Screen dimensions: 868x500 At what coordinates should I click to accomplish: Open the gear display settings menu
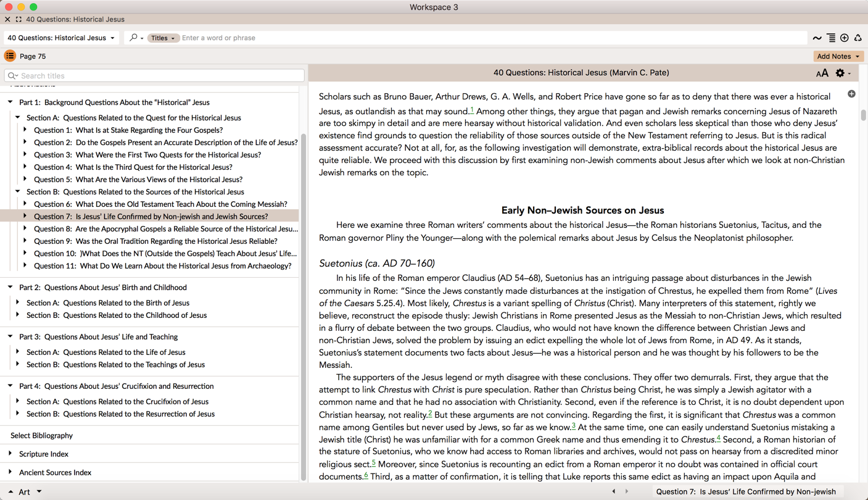(x=843, y=73)
